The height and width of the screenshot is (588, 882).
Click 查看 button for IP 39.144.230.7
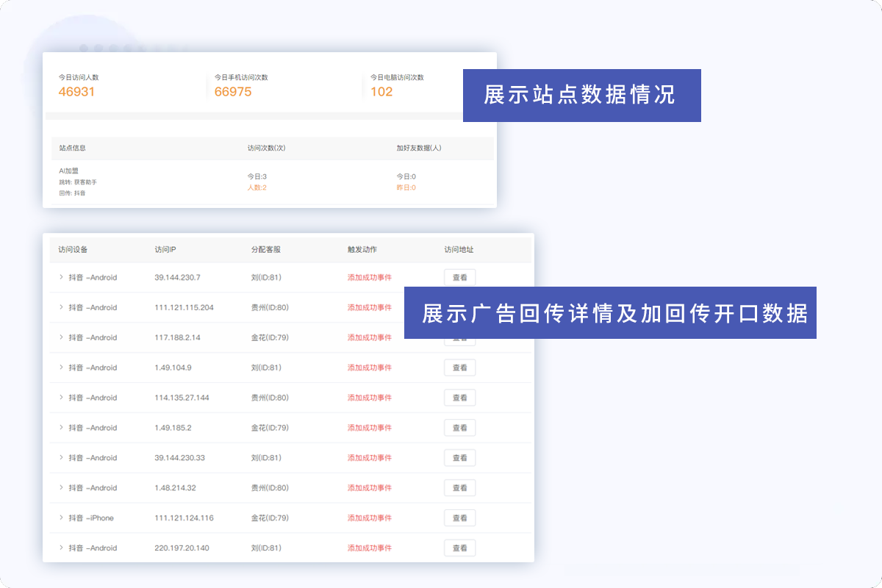point(459,278)
